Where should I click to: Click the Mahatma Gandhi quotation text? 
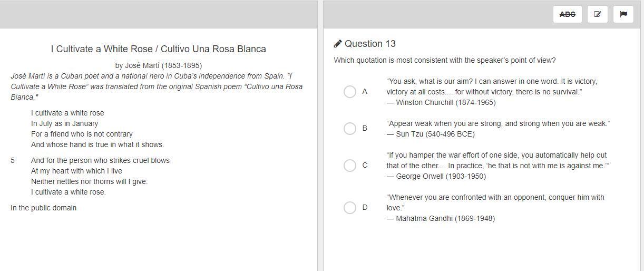click(x=495, y=202)
